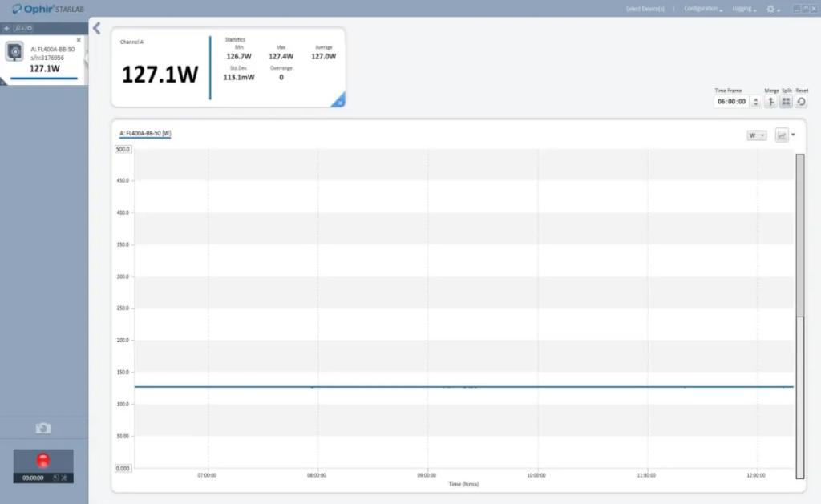
Task: Take a snapshot with the camera icon
Action: 43,428
